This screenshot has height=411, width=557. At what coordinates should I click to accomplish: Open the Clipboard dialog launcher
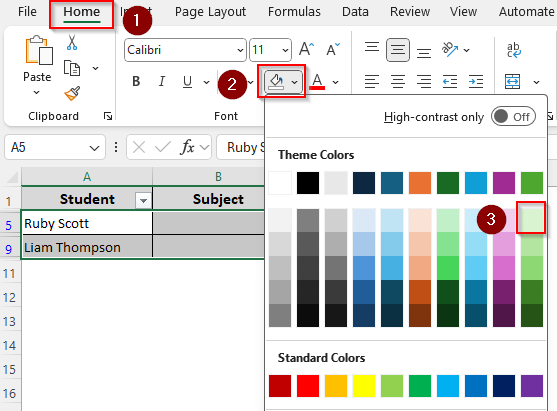point(108,116)
